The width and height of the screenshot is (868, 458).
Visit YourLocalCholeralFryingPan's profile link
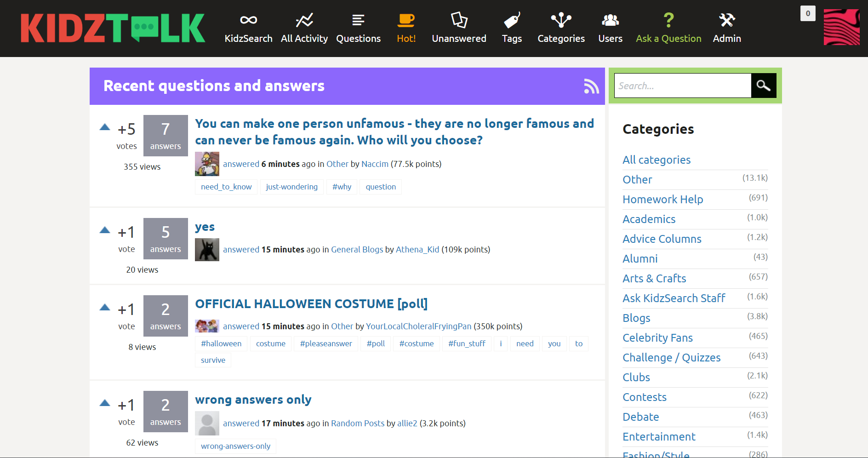point(418,326)
